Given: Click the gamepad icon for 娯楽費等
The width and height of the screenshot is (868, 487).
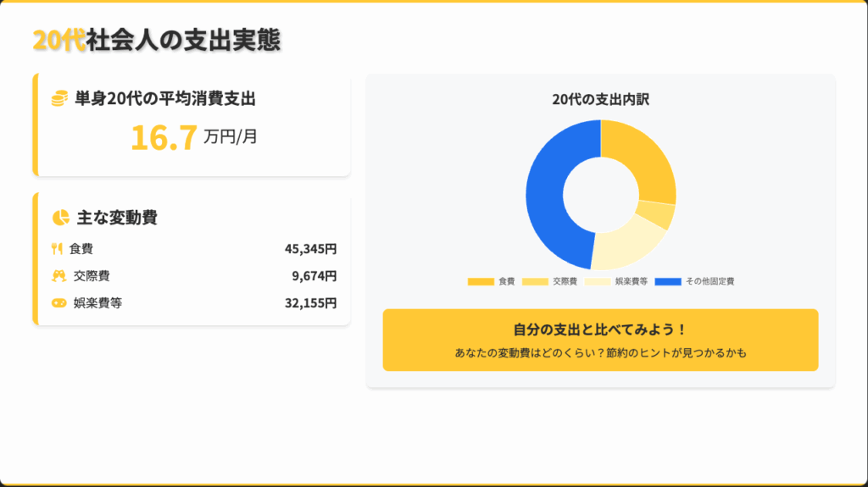Looking at the screenshot, I should (58, 303).
